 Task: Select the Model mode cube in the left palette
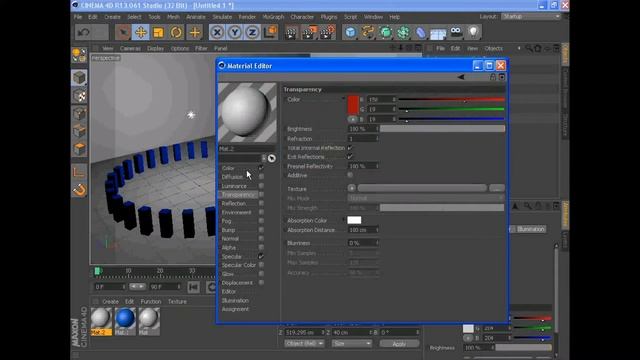[x=80, y=78]
